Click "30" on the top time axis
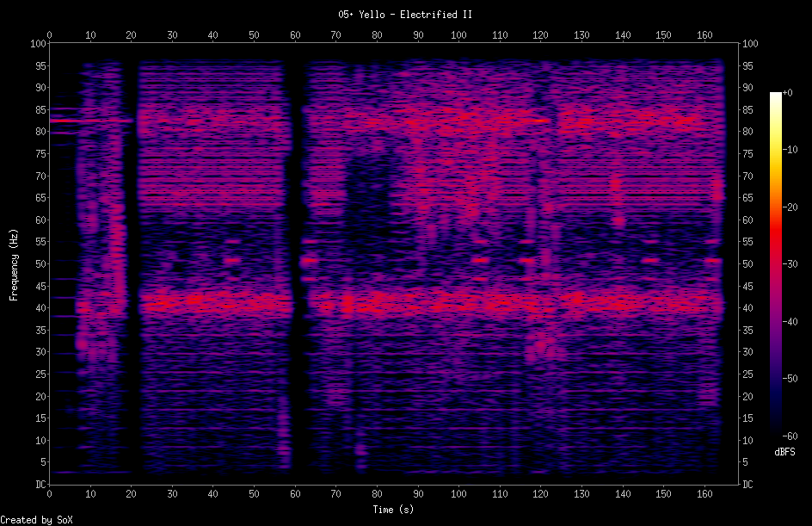812x526 pixels. 172,35
